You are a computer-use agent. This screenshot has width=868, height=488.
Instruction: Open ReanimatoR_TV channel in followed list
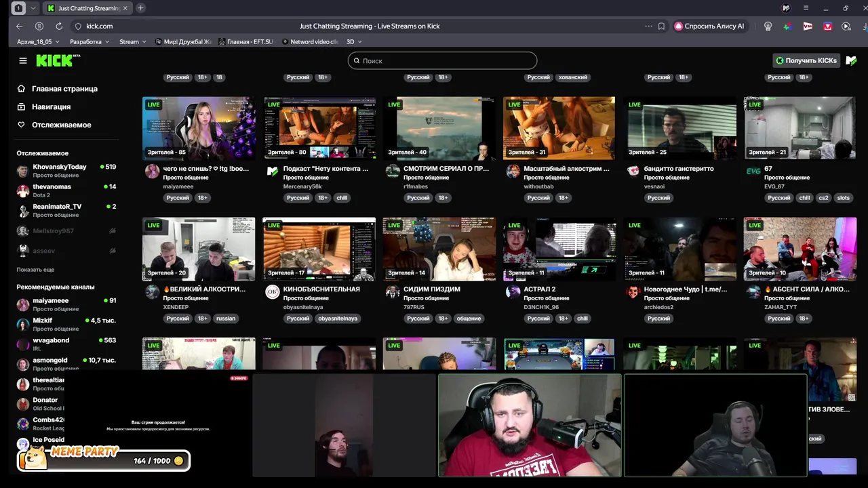point(66,211)
